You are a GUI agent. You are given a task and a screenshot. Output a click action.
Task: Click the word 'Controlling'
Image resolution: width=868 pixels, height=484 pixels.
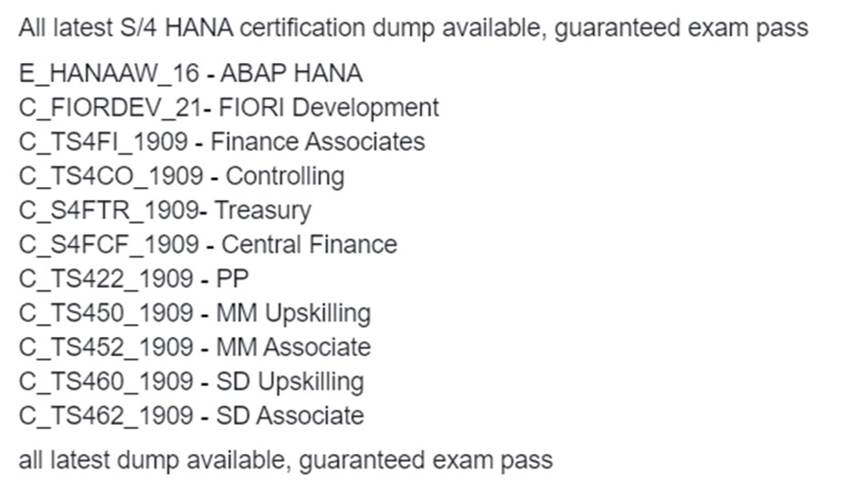pyautogui.click(x=285, y=176)
